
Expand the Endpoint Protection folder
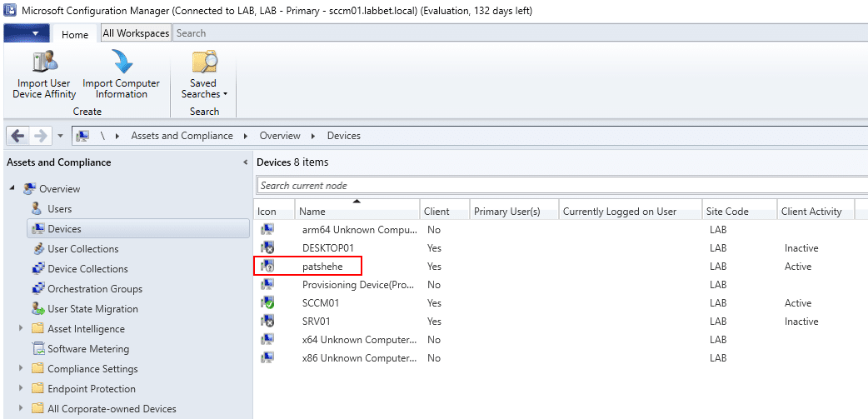tap(21, 388)
